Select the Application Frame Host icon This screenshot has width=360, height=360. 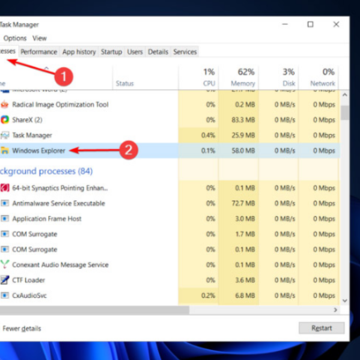point(4,219)
